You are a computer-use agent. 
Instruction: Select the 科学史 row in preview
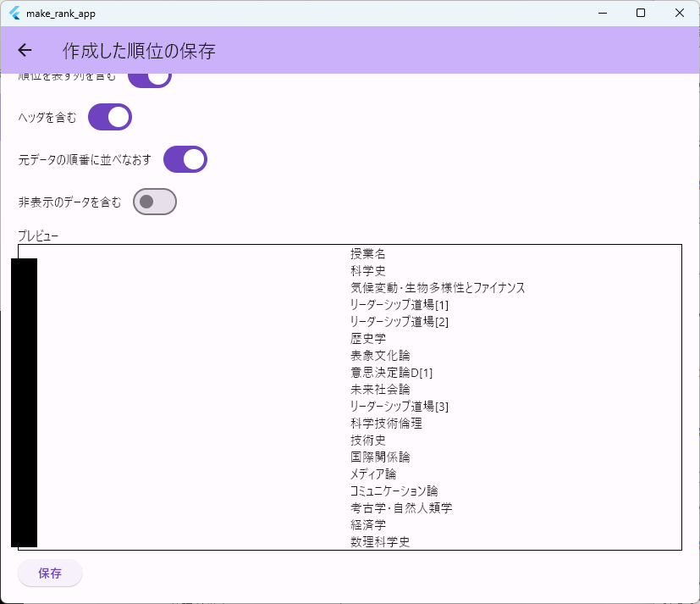(x=368, y=271)
